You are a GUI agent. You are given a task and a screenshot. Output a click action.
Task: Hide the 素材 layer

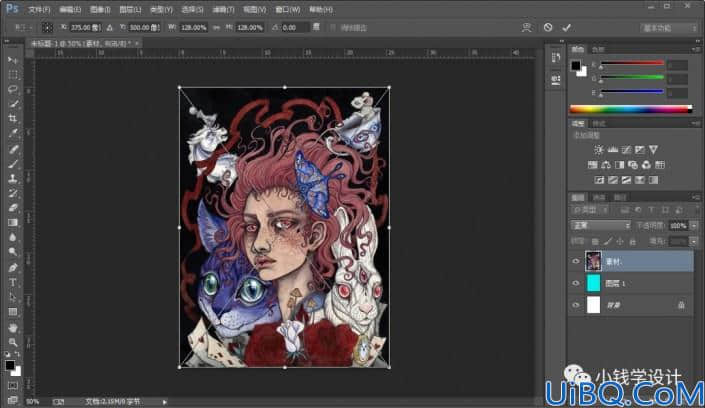coord(576,261)
